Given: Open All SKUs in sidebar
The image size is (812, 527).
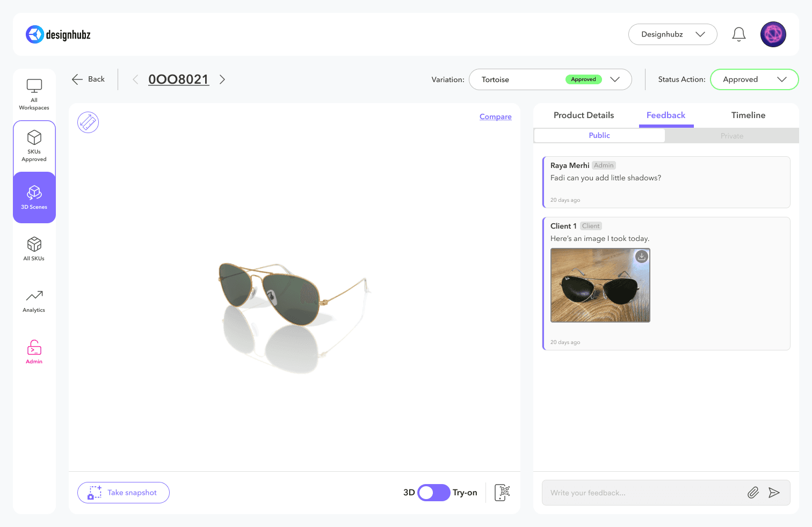Looking at the screenshot, I should 34,249.
